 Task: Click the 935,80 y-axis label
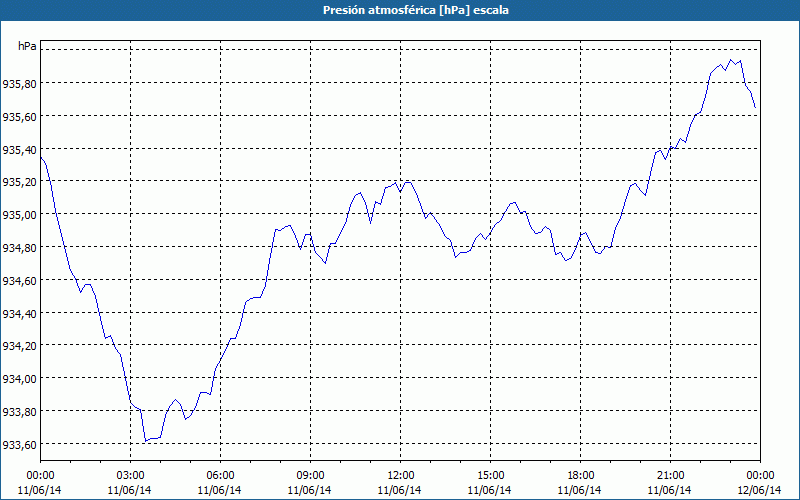(19, 84)
